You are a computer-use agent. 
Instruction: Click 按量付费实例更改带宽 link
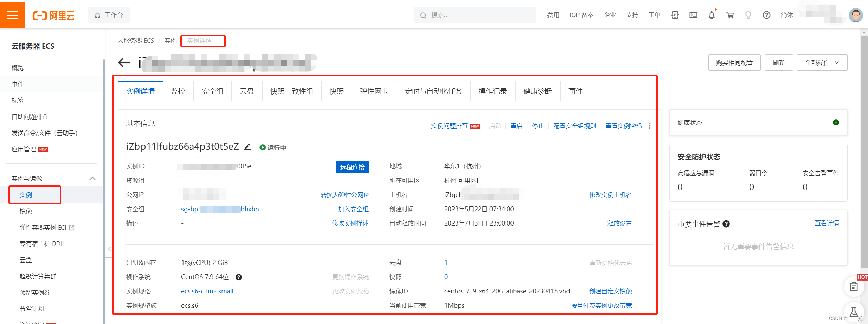coord(601,306)
